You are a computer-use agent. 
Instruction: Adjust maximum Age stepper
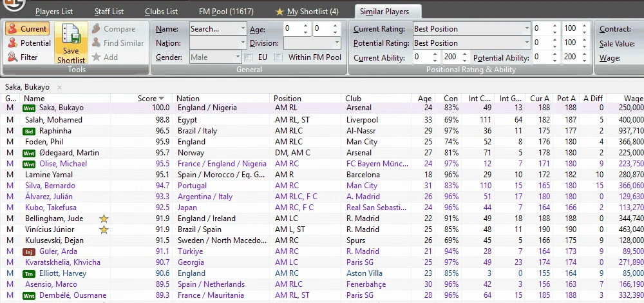click(x=335, y=29)
